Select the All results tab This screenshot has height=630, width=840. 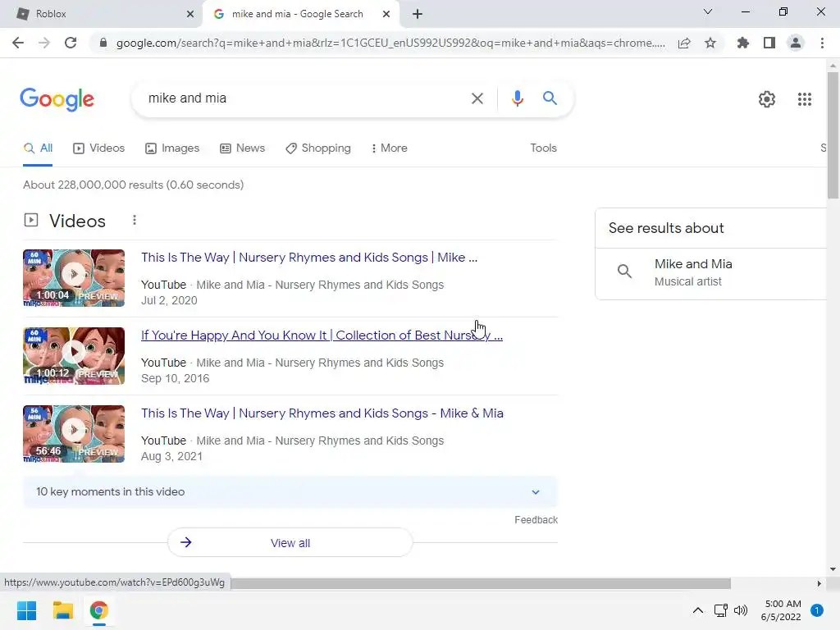[38, 148]
